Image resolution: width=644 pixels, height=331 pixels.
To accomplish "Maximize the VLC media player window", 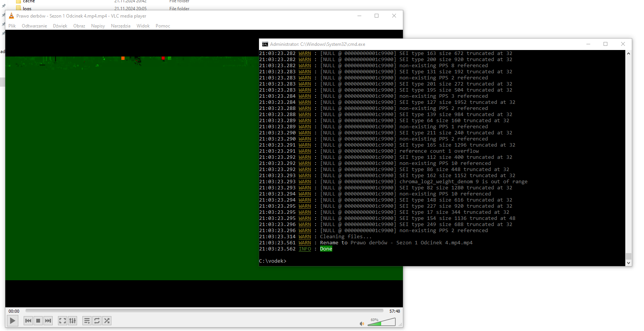I will pos(377,16).
